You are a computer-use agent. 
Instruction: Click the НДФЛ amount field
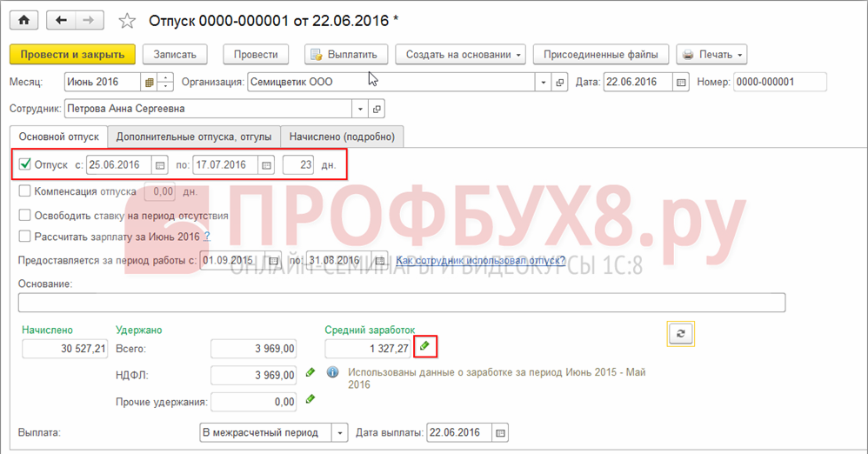[x=254, y=376]
